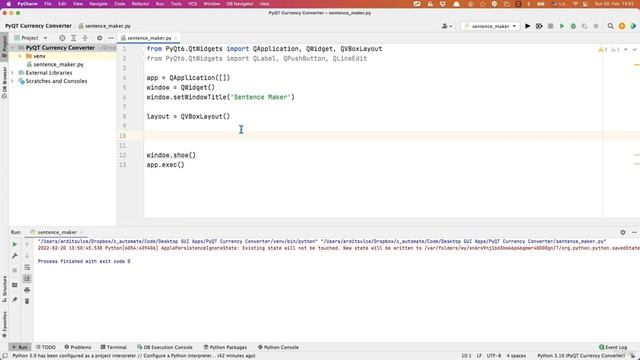Clear all Run console output with trash icon
This screenshot has width=640, height=360.
coord(27,301)
